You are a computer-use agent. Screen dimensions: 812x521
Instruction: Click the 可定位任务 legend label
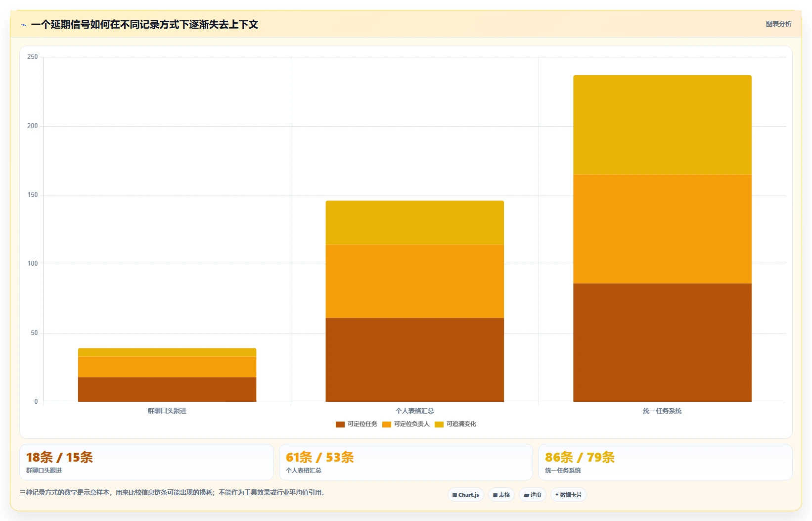(x=362, y=424)
